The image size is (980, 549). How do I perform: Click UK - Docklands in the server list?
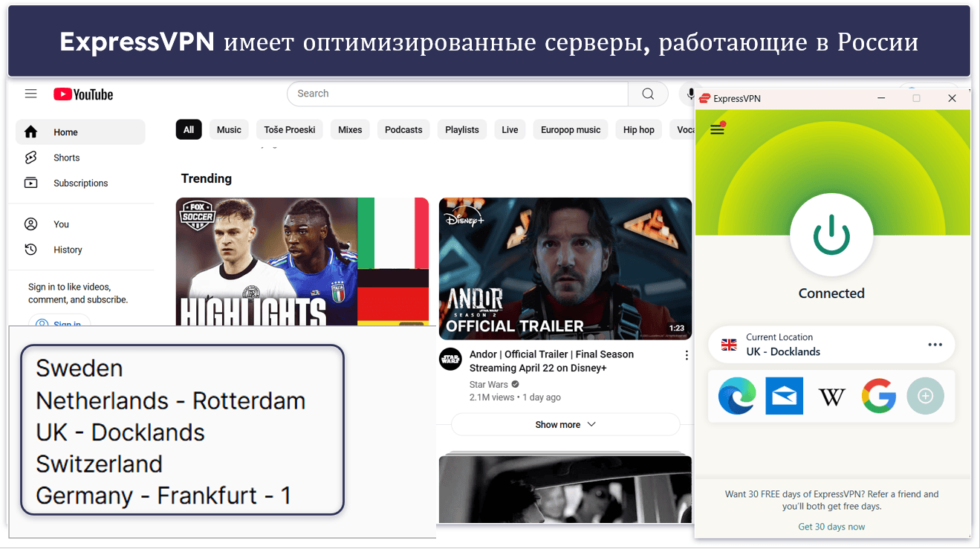120,432
